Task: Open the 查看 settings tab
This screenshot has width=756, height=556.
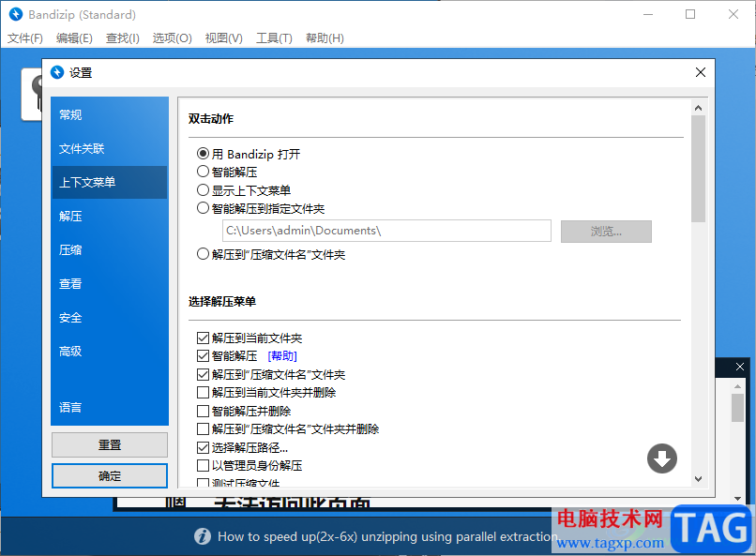Action: (110, 283)
